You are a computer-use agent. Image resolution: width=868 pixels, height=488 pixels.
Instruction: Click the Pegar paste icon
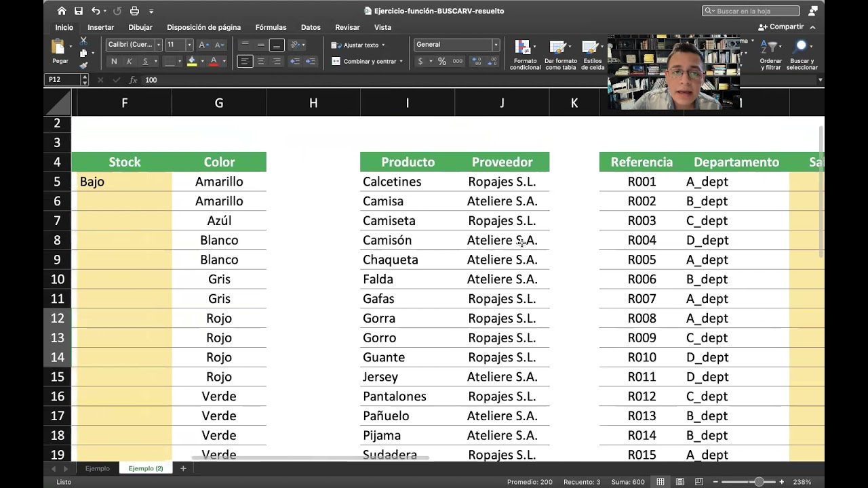point(59,47)
